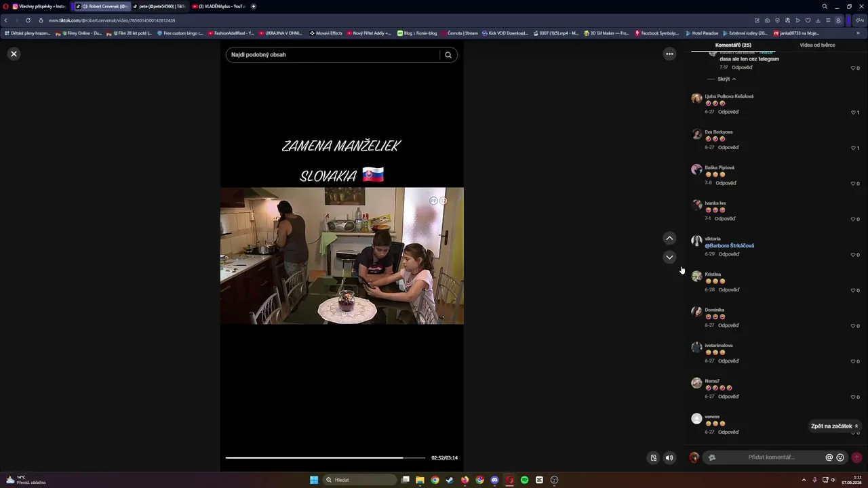Reply to Nero57's comment
The width and height of the screenshot is (868, 488).
[x=729, y=396]
